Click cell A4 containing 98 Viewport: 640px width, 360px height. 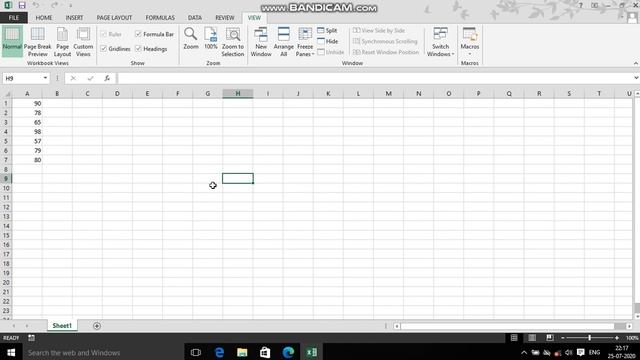27,132
